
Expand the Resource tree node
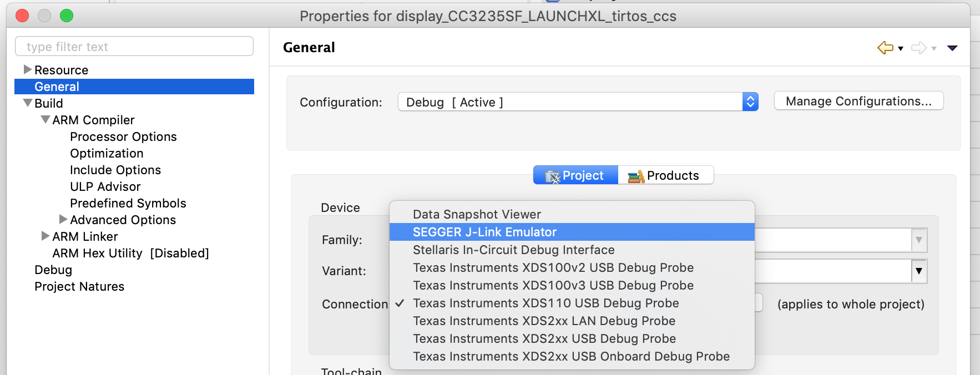pyautogui.click(x=27, y=70)
